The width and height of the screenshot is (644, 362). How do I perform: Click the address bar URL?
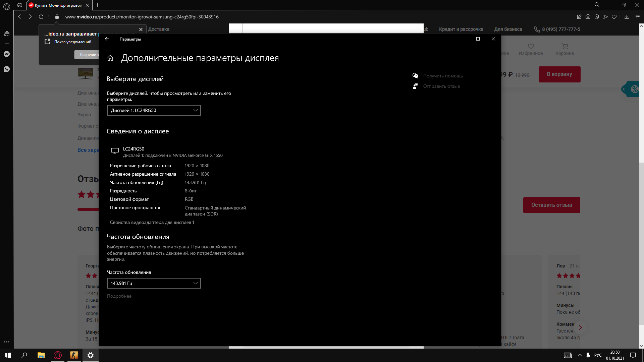tap(142, 17)
